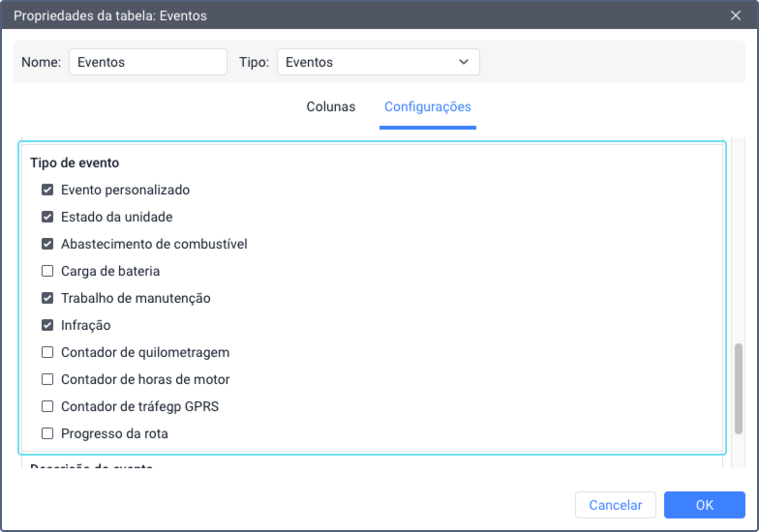Open the Tipo dropdown
The image size is (759, 532).
point(378,62)
